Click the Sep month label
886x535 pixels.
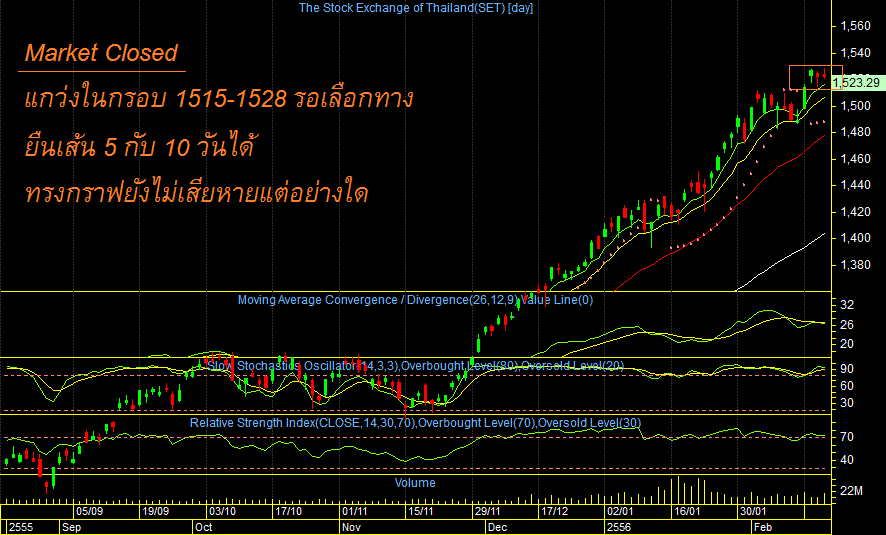(71, 527)
